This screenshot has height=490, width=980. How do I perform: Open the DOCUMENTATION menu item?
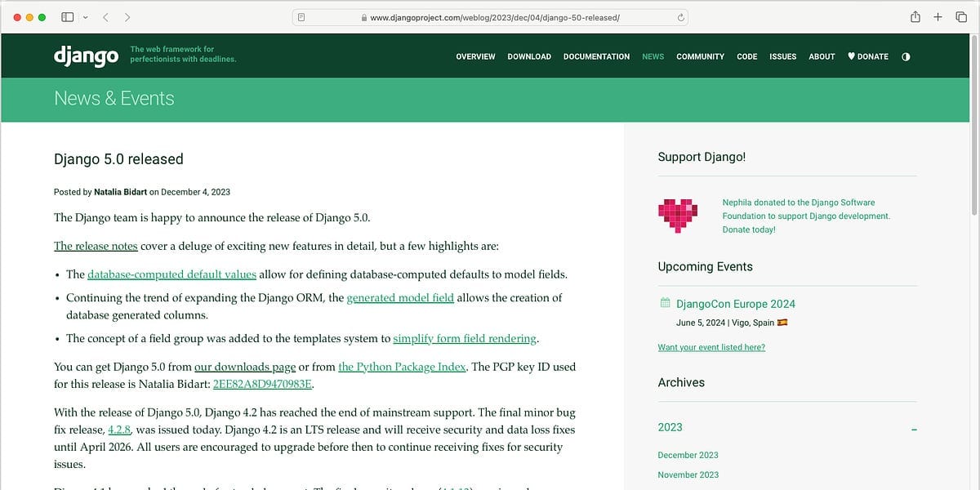596,56
